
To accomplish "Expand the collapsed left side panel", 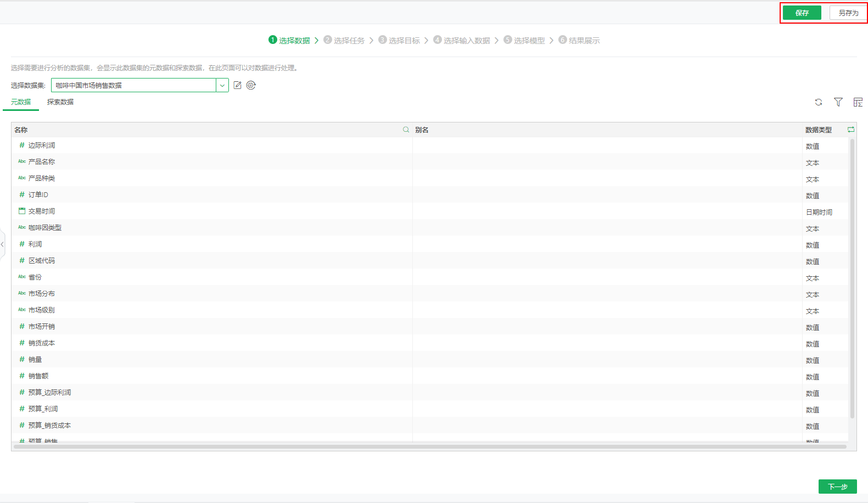I will tap(2, 244).
